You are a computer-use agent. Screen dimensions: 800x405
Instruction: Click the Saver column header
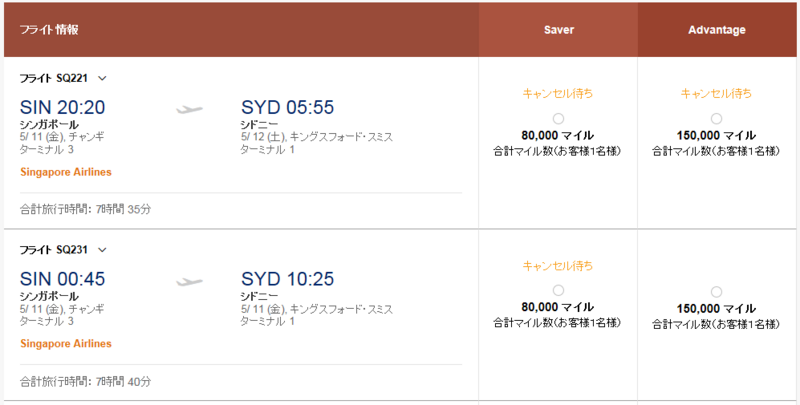tap(559, 30)
